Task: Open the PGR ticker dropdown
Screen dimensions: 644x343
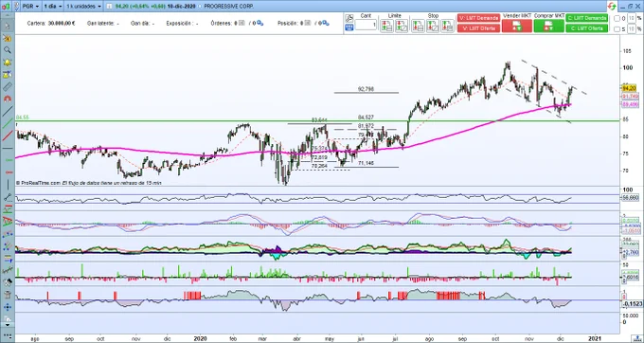Action: point(30,7)
